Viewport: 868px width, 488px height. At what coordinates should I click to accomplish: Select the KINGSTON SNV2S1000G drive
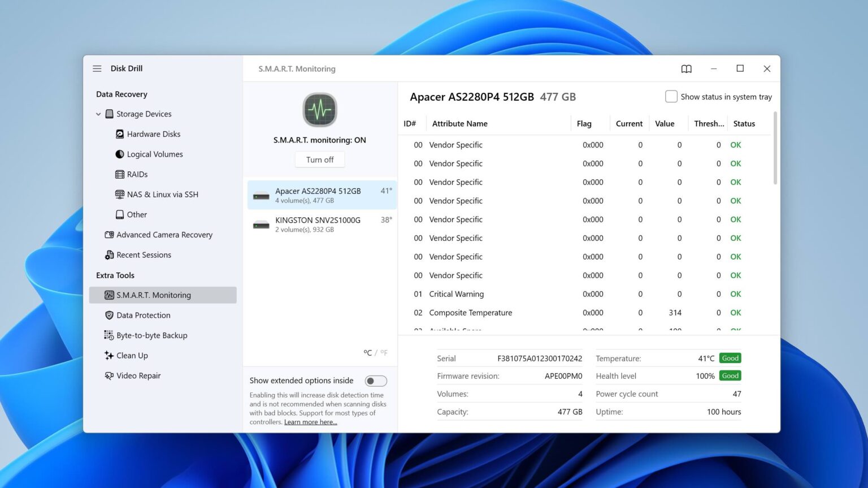(322, 224)
